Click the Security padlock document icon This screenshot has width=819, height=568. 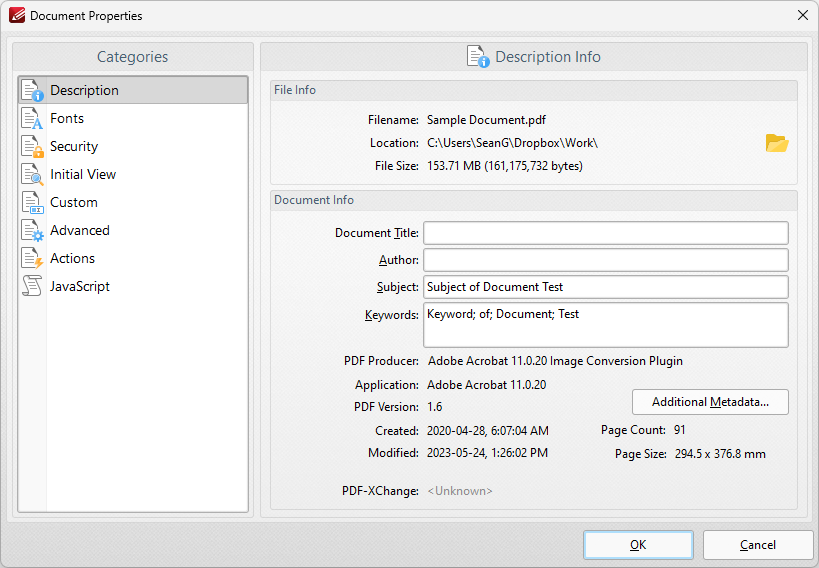tap(32, 146)
